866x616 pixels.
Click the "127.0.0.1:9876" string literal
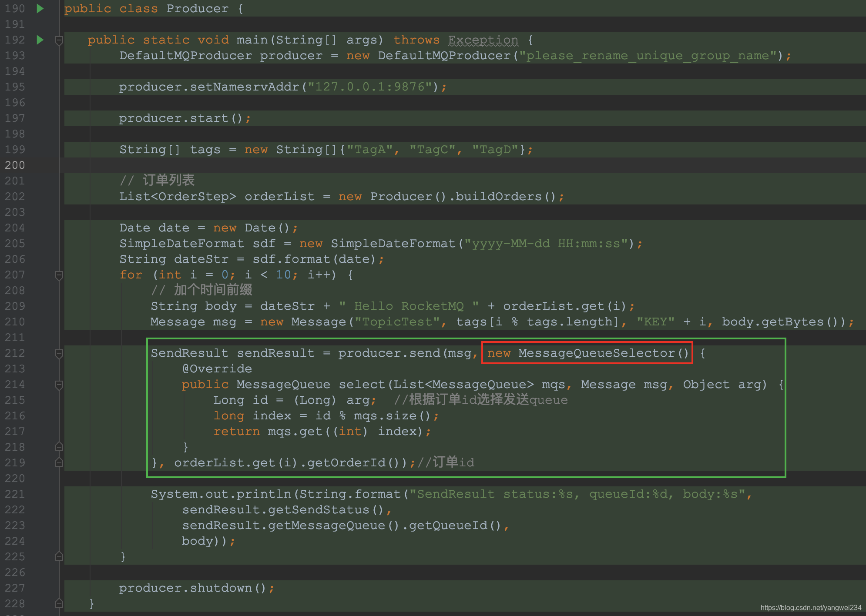coord(369,87)
